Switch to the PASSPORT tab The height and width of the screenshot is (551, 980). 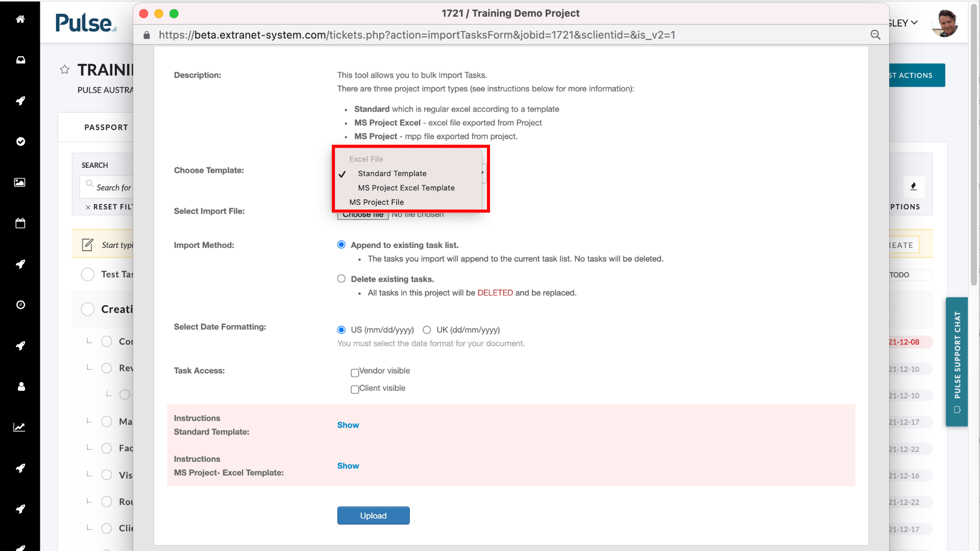coord(106,127)
